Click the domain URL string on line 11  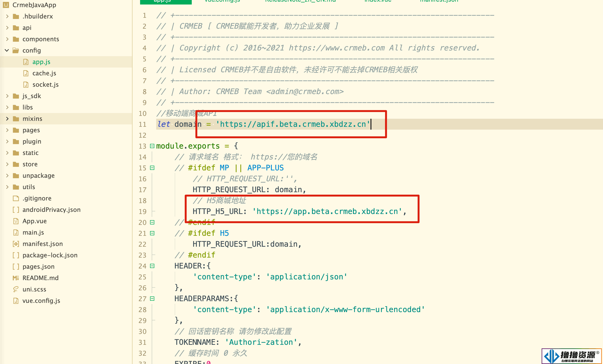[x=293, y=124]
